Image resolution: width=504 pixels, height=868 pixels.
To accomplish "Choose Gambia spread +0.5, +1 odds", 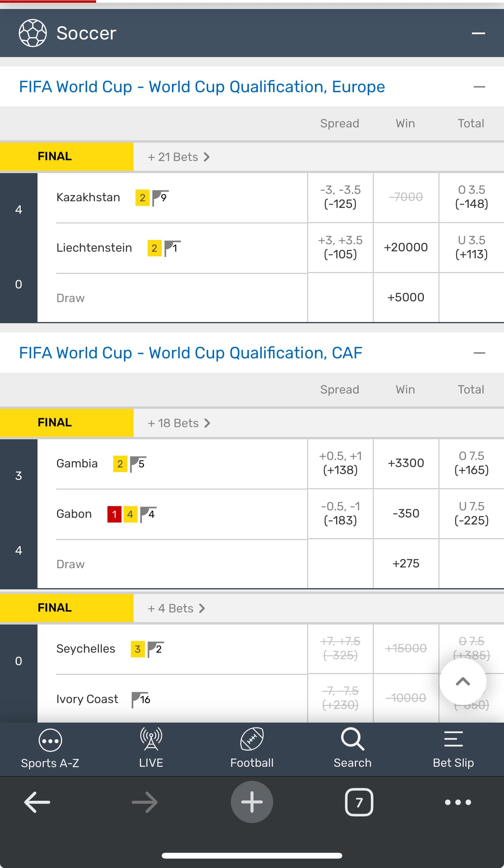I will [x=340, y=463].
